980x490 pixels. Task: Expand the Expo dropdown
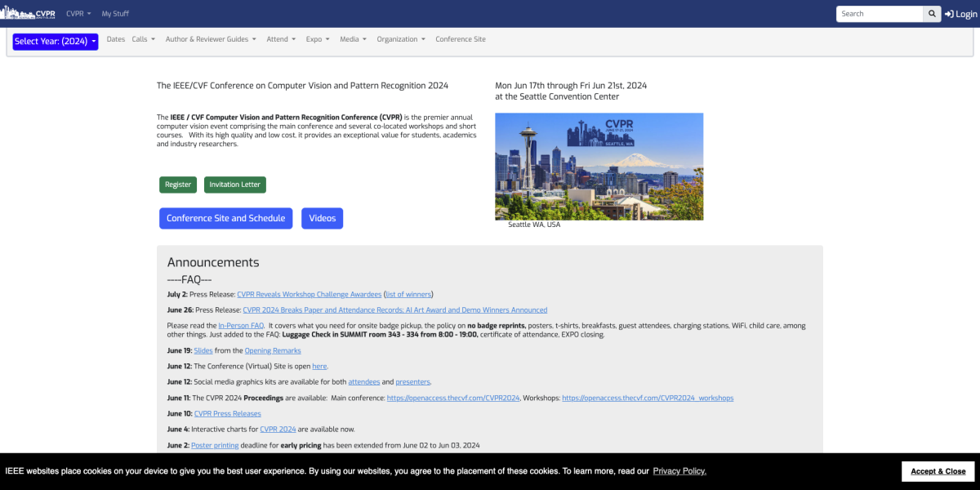317,38
